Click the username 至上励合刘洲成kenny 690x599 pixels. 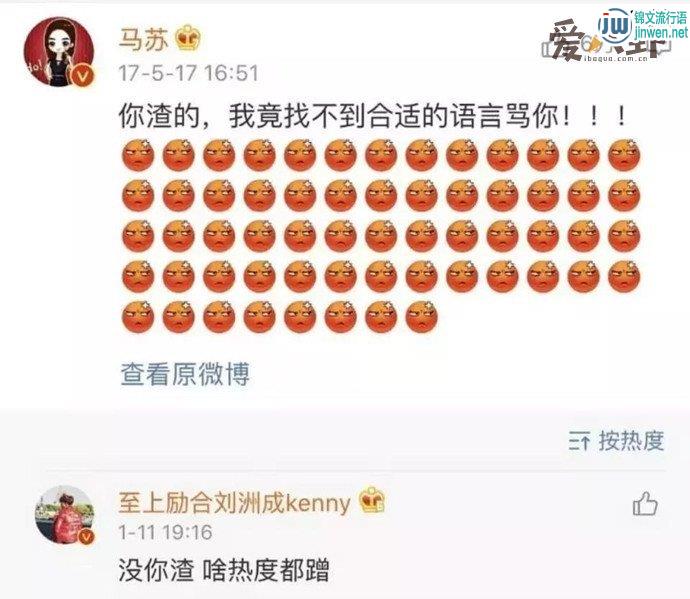click(x=235, y=502)
